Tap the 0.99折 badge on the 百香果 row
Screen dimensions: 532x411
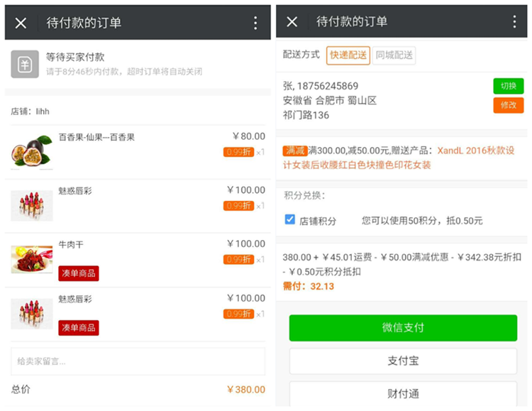pos(238,152)
